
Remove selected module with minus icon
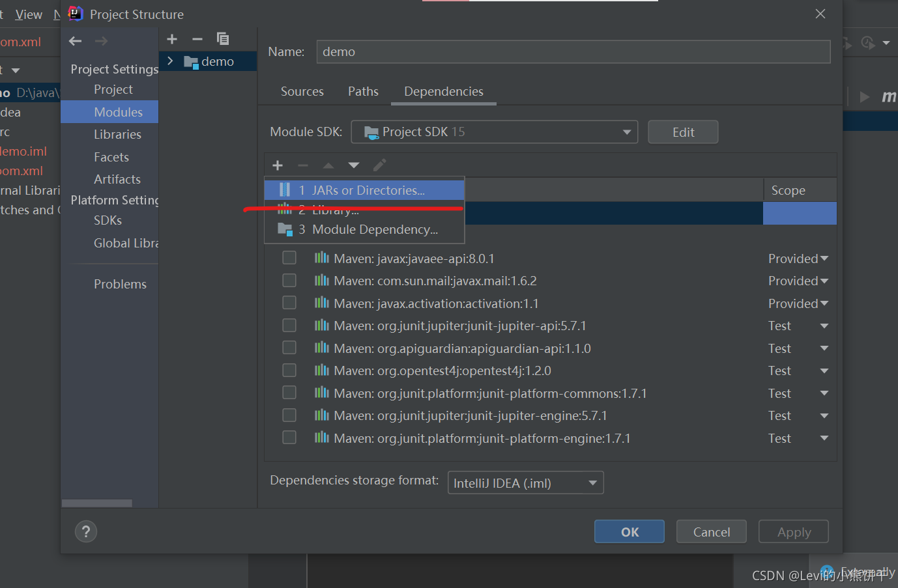197,39
